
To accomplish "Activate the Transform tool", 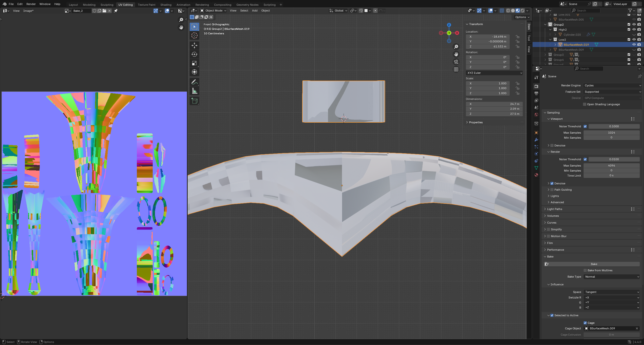I will pos(194,72).
